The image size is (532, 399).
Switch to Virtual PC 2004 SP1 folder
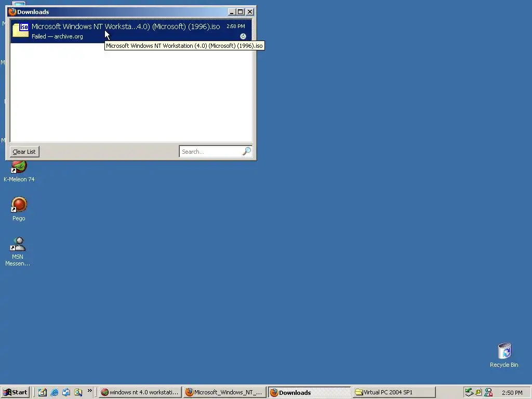[394, 393]
